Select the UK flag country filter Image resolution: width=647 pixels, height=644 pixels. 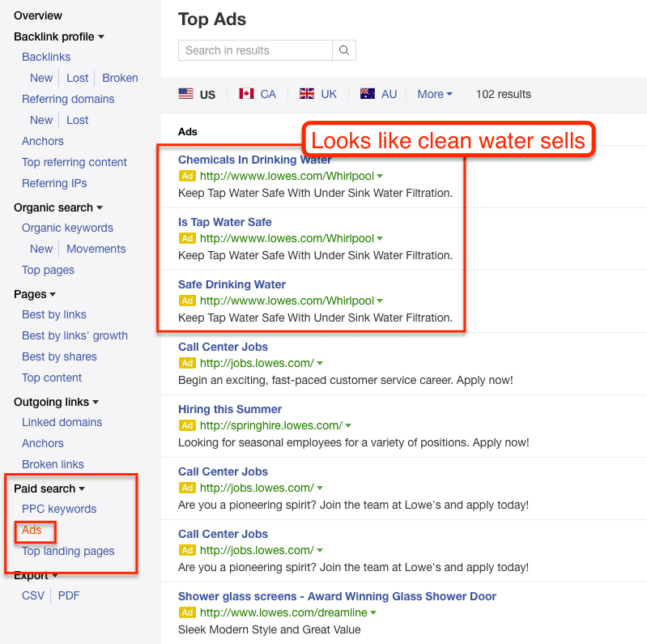[317, 94]
